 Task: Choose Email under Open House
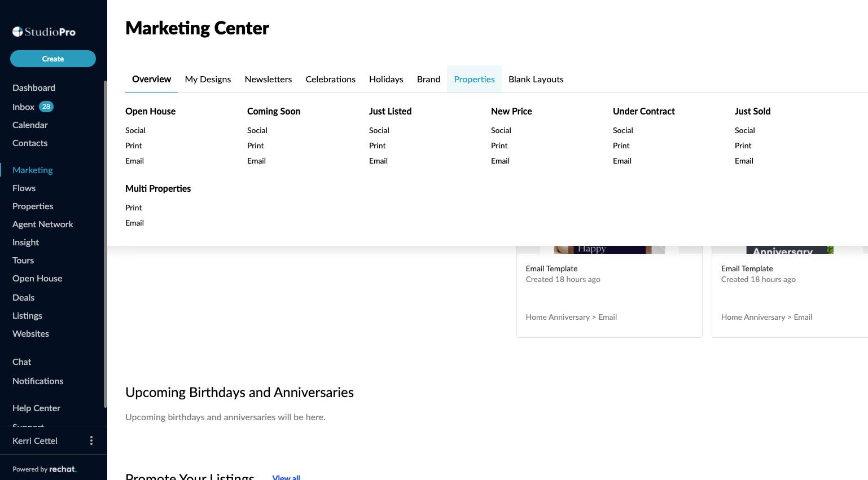(134, 161)
